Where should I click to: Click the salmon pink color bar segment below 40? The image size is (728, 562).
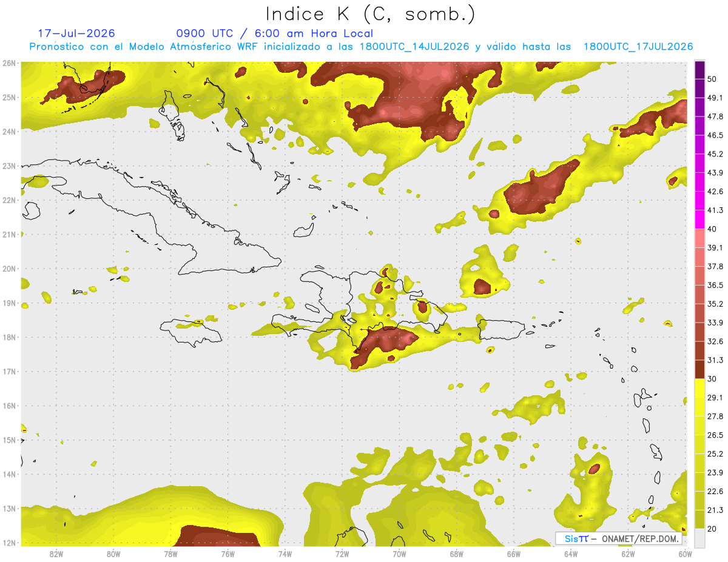(x=699, y=238)
